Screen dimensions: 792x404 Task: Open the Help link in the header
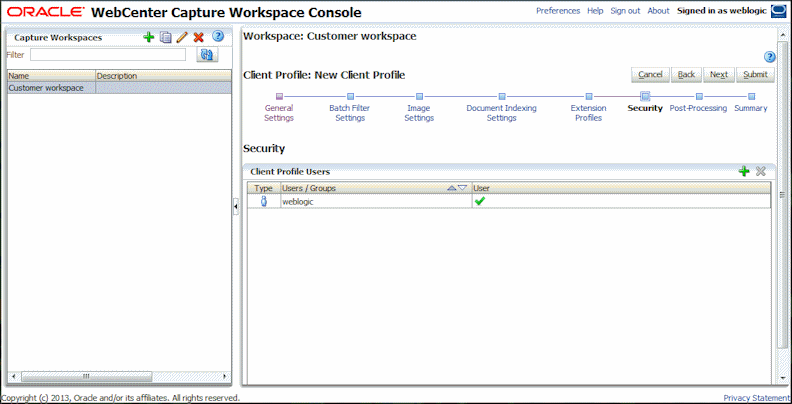pos(596,11)
